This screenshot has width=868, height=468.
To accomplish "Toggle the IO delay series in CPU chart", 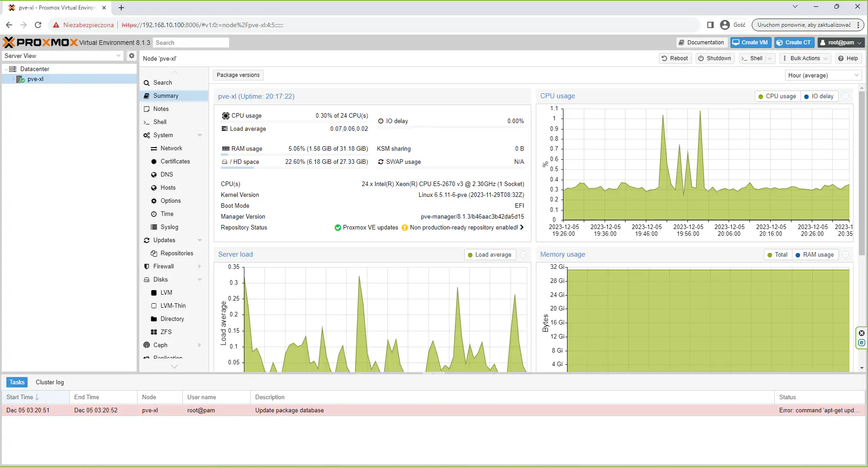I will pyautogui.click(x=819, y=96).
